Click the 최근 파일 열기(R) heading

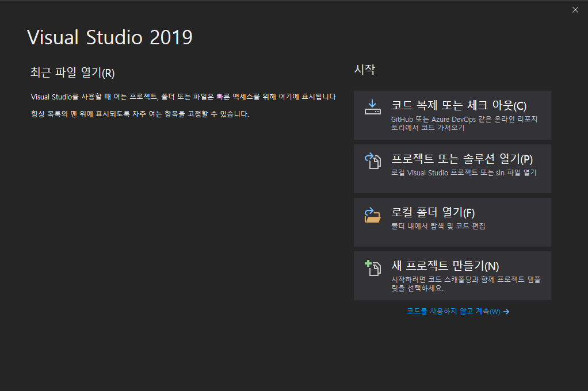(x=72, y=72)
